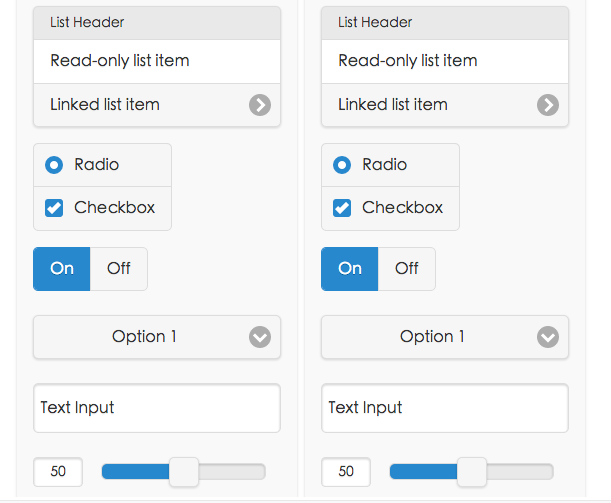This screenshot has height=503, width=611.
Task: Click the down-arrow icon on right Option 1 select
Action: tap(548, 337)
